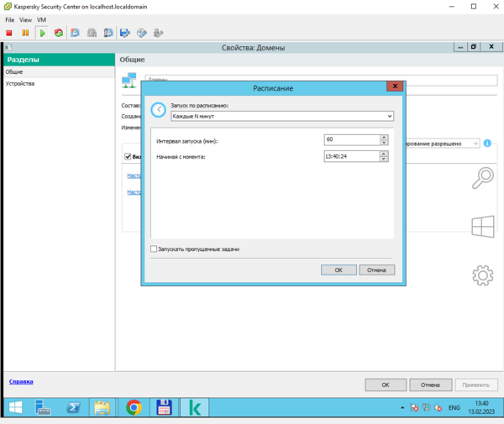Click the red stop VM button
Image resolution: width=504 pixels, height=424 pixels.
click(x=9, y=33)
